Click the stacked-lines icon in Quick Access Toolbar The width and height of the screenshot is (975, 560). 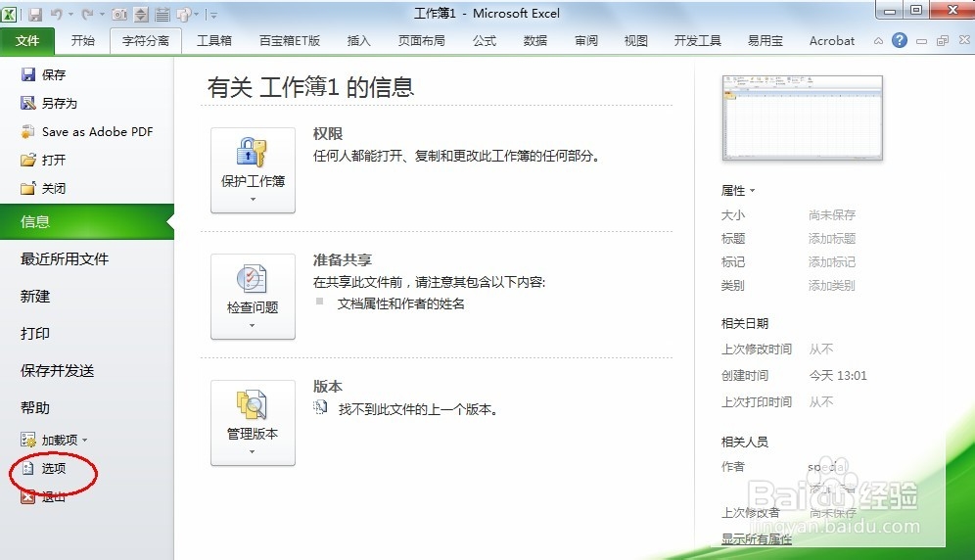[x=162, y=14]
